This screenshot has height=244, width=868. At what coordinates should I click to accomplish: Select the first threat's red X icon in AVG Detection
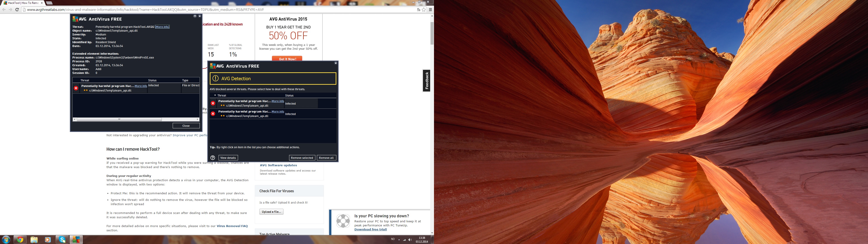[213, 103]
